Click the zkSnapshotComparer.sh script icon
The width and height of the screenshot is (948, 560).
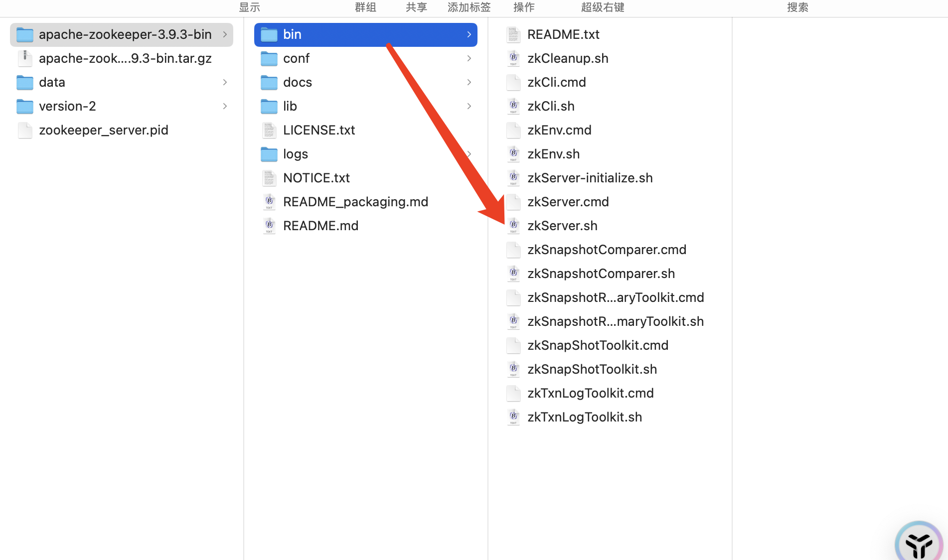pos(513,274)
